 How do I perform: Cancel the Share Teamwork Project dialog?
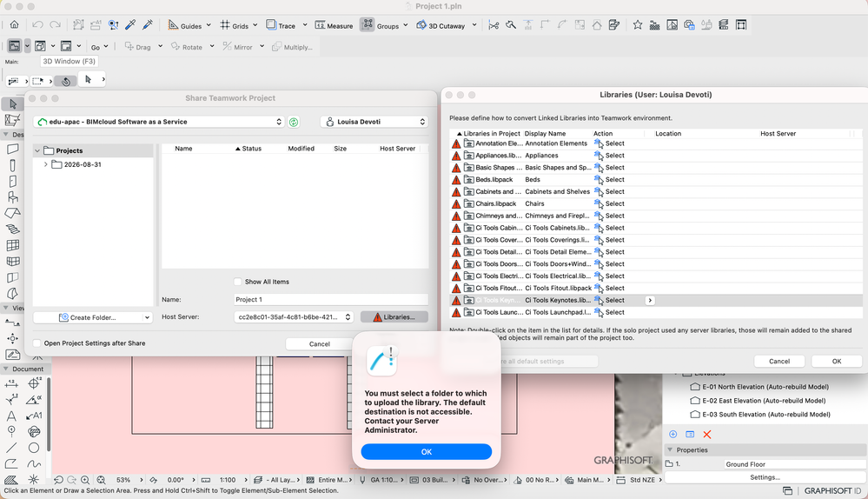coord(319,344)
